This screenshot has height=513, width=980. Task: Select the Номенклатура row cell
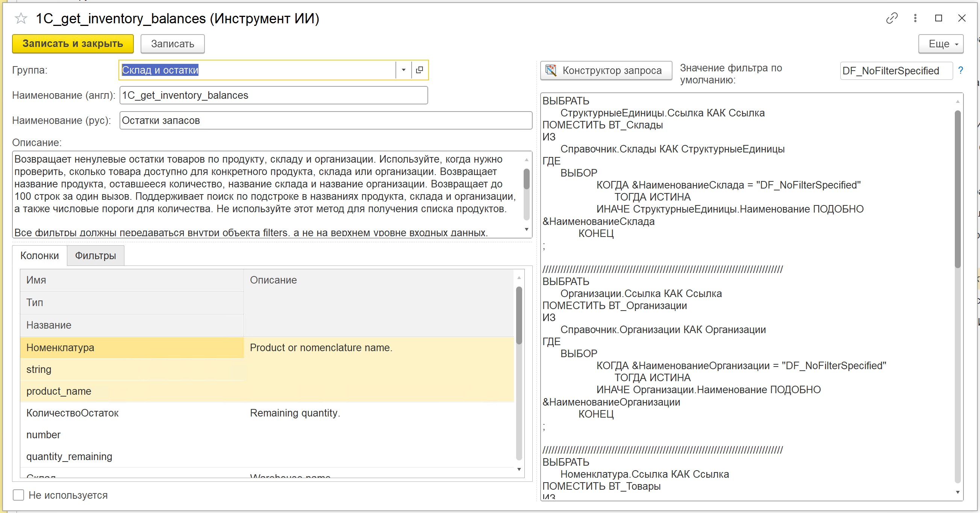click(132, 347)
